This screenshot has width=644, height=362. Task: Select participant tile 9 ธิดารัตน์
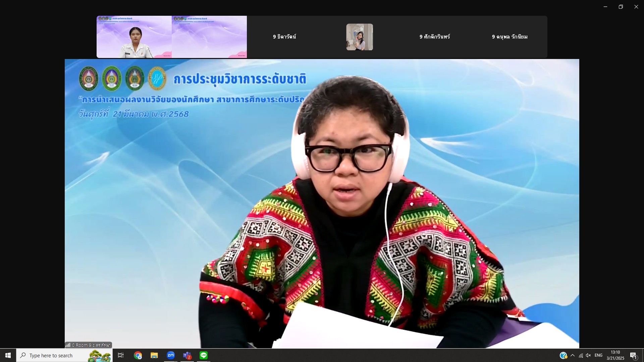(284, 37)
